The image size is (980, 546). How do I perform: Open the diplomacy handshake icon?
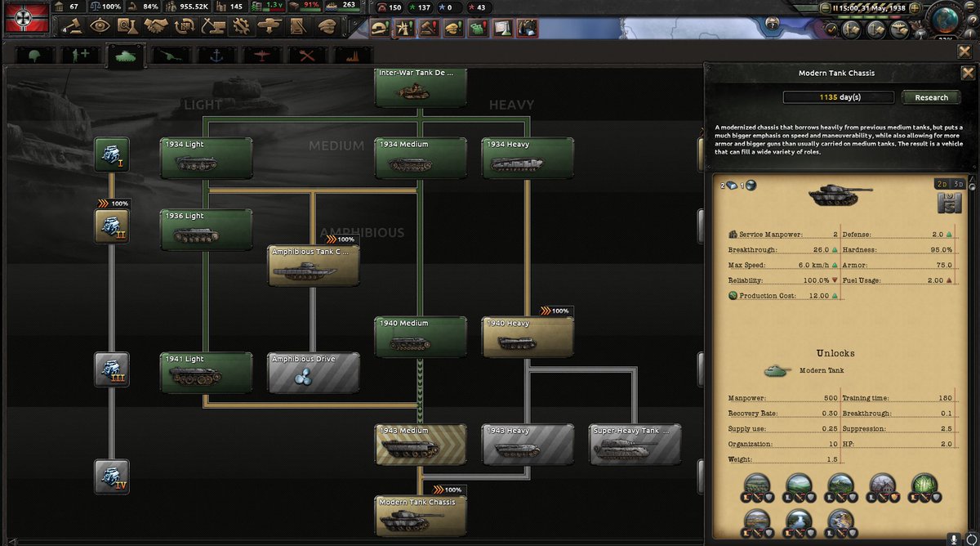click(156, 26)
